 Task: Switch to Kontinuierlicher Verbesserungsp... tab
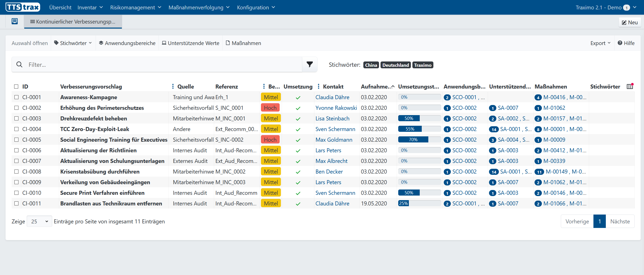[x=73, y=22]
